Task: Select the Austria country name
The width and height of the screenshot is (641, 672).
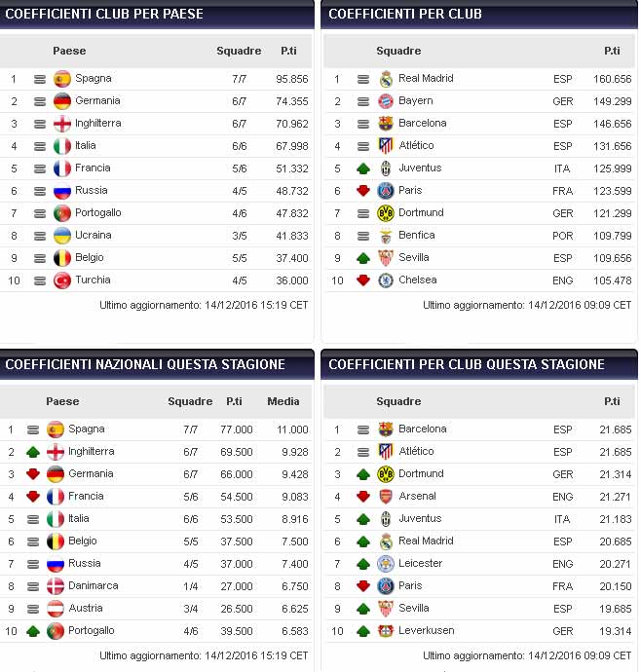Action: point(85,609)
